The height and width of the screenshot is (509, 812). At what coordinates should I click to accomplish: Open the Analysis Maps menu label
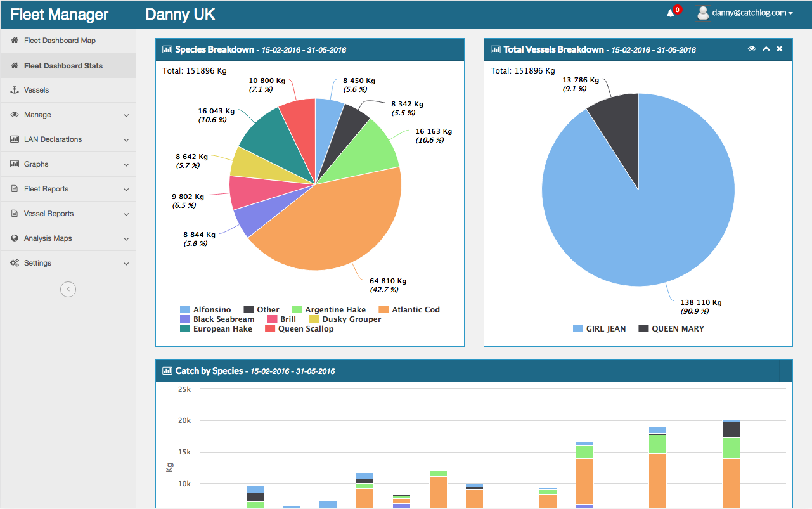[48, 238]
